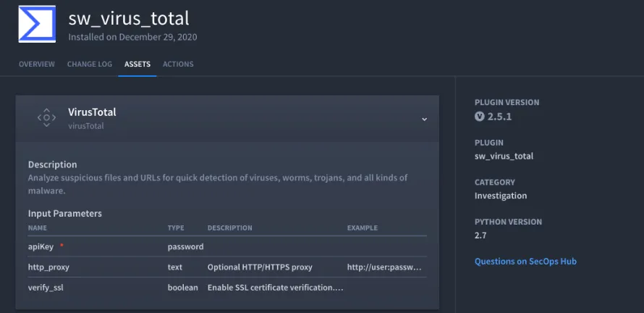Go to the ACTIONS tab

(178, 64)
